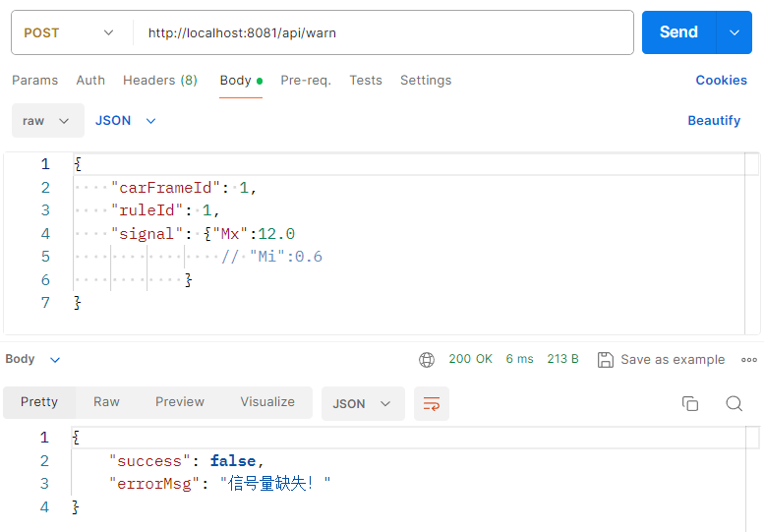Viewport: 764px width, 532px height.
Task: Click the blue Send button
Action: click(x=678, y=32)
